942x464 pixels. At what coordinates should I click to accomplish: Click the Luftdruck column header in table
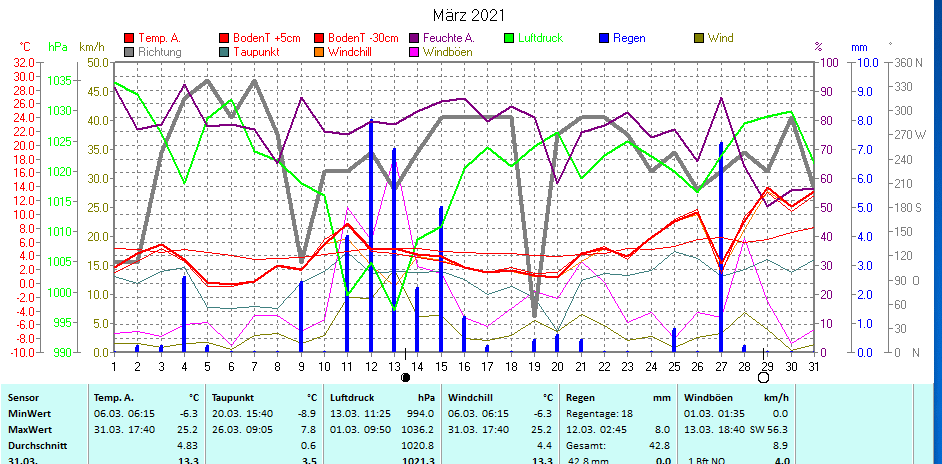point(352,398)
